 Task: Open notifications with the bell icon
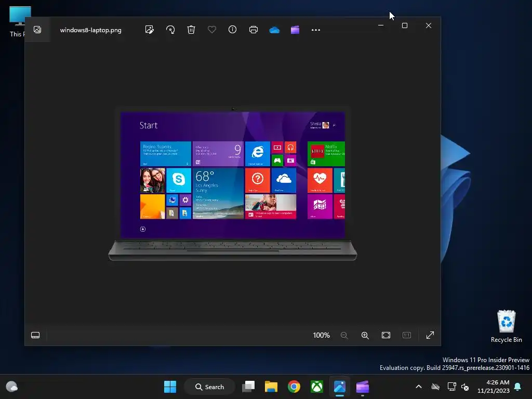click(x=517, y=387)
